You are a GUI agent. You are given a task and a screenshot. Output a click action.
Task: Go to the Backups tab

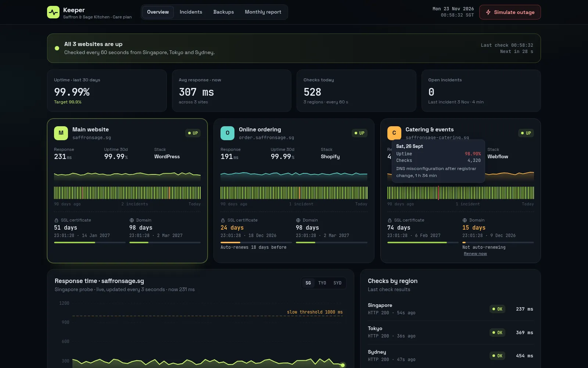(x=223, y=12)
